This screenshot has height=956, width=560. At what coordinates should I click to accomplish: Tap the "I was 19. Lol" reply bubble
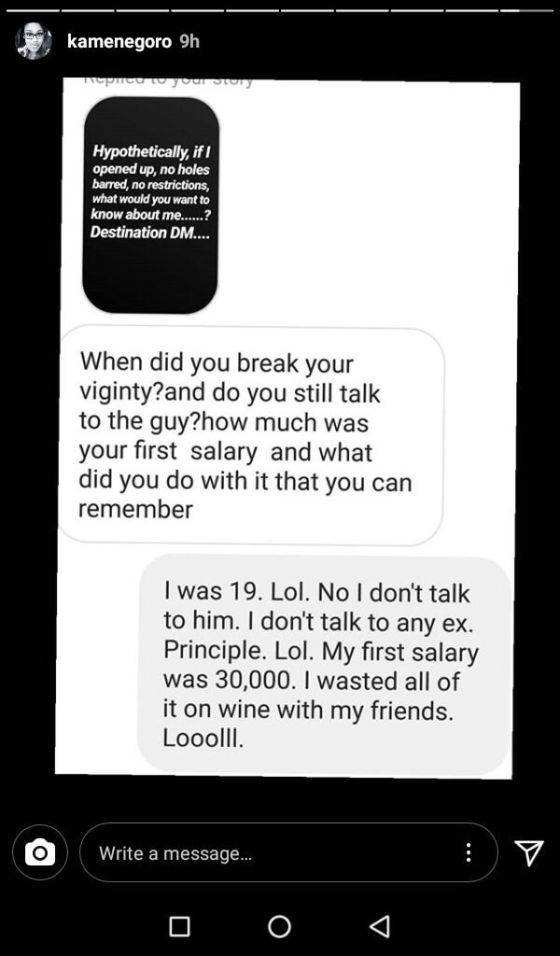[324, 665]
